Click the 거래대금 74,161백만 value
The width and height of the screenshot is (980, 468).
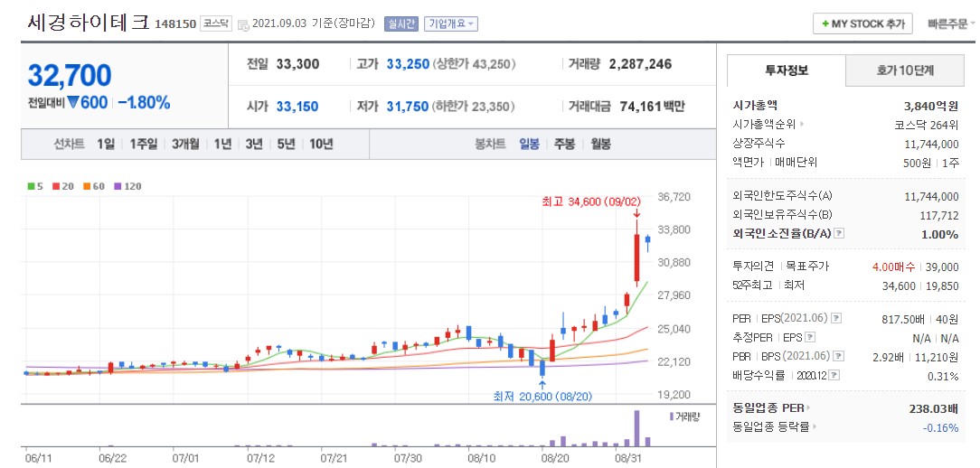(653, 107)
